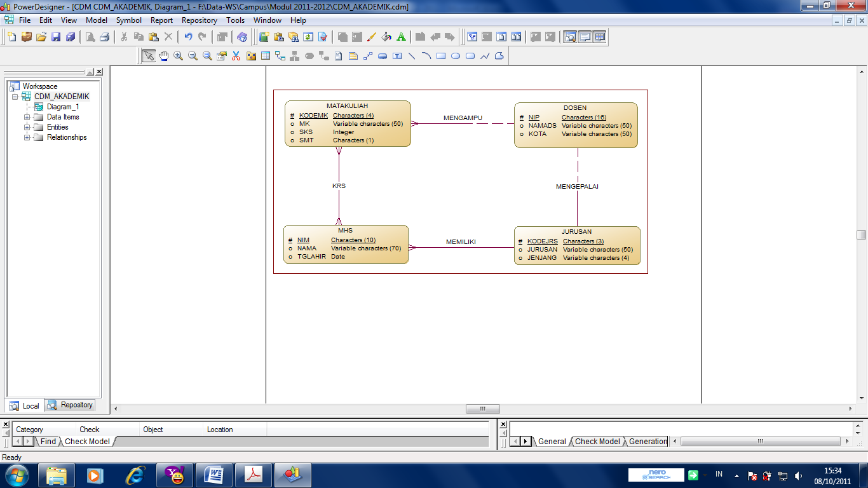Click the horizontal scrollbar below the diagram
868x488 pixels.
483,409
